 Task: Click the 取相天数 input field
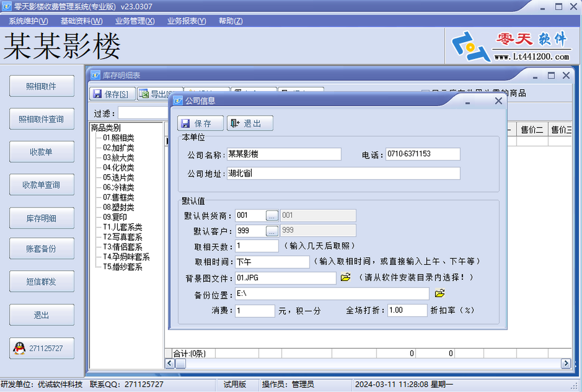click(x=257, y=246)
